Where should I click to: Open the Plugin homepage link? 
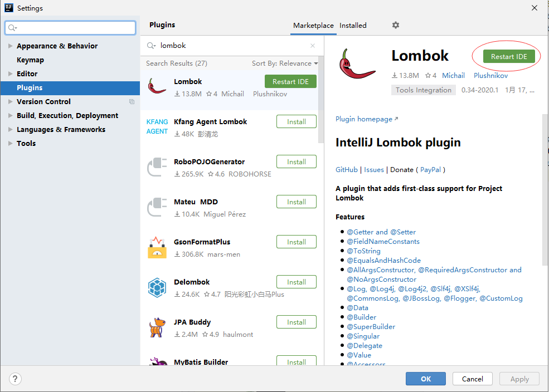coord(367,119)
